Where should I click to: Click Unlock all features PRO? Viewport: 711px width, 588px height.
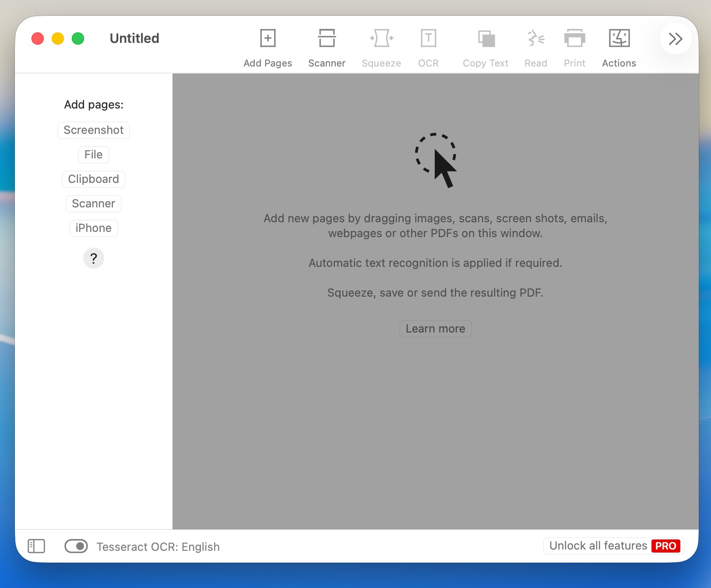(x=614, y=546)
